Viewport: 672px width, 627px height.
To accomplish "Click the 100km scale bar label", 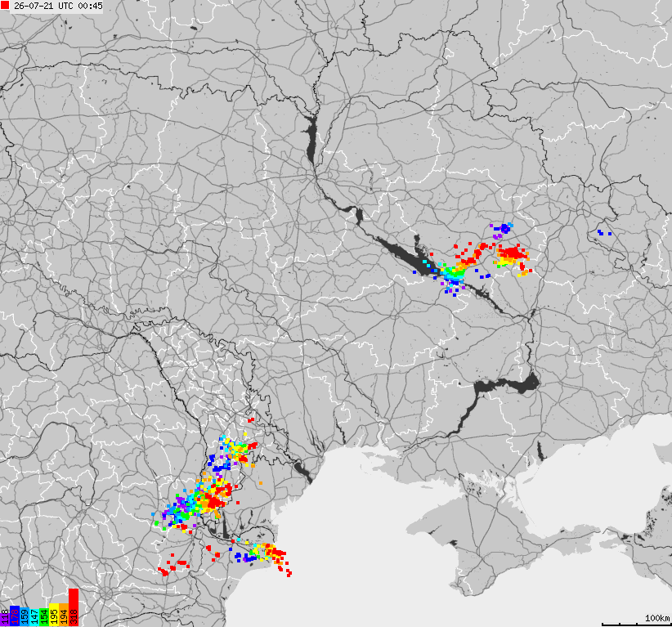I will 657,617.
